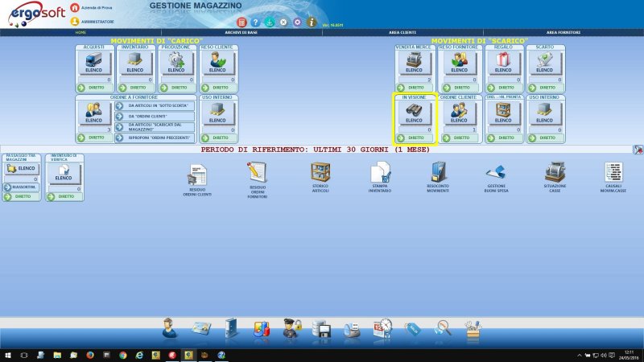Image resolution: width=644 pixels, height=362 pixels.
Task: Open Resoconto Movimenti icon
Action: tap(438, 172)
